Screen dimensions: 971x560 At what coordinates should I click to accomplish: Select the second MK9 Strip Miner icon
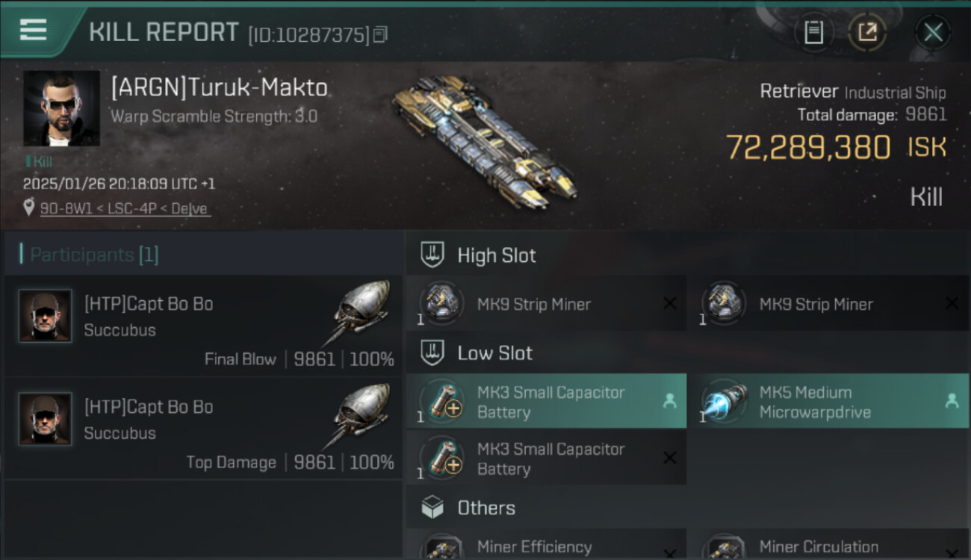[x=724, y=304]
